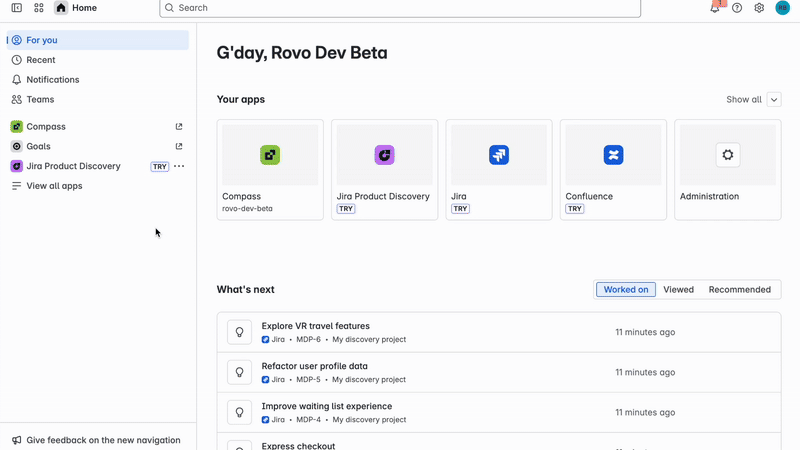Open more options for Jira Product Discovery

tap(179, 166)
